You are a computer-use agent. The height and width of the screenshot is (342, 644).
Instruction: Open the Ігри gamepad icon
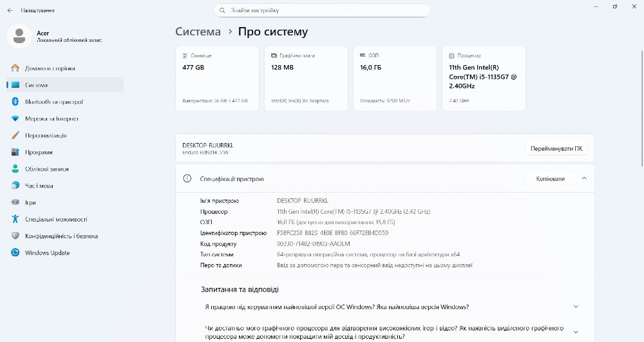tap(15, 202)
